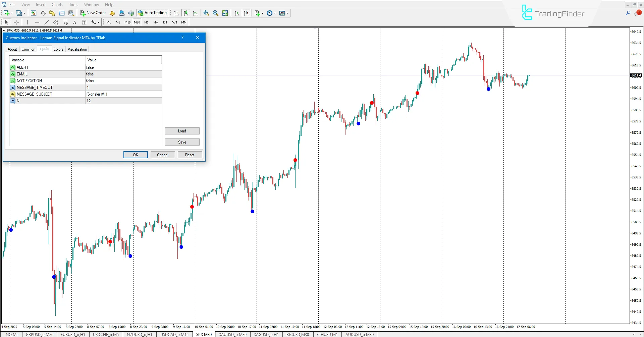Switch to the XAUUSD_o,M30 chart tab
Viewport: 644px width, 337px height.
[x=232, y=334]
